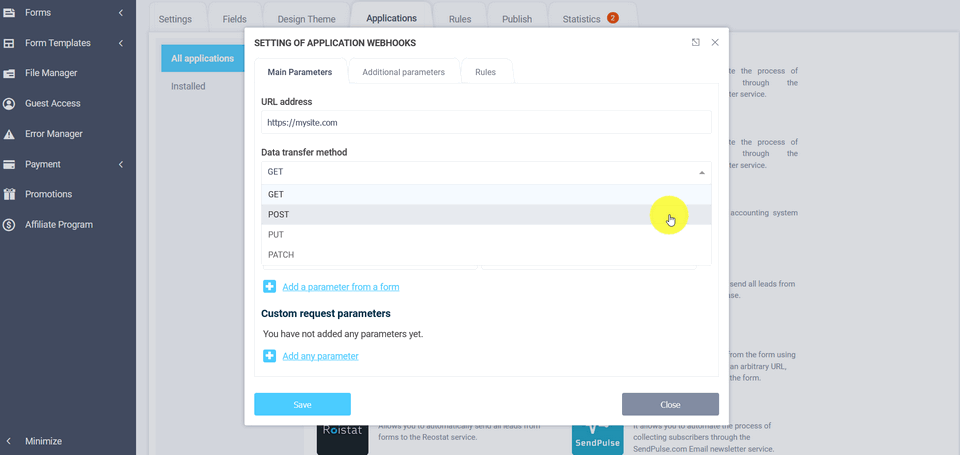The height and width of the screenshot is (455, 960).
Task: Select POST from the method list
Action: (486, 214)
